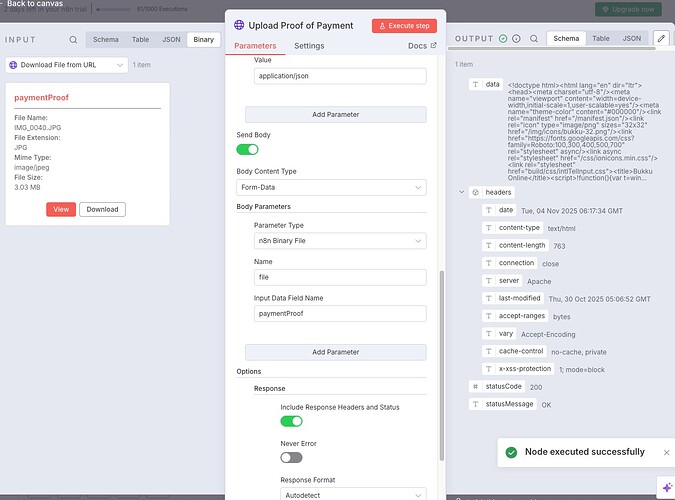675x500 pixels.
Task: Click the Upgrade now button
Action: (629, 9)
